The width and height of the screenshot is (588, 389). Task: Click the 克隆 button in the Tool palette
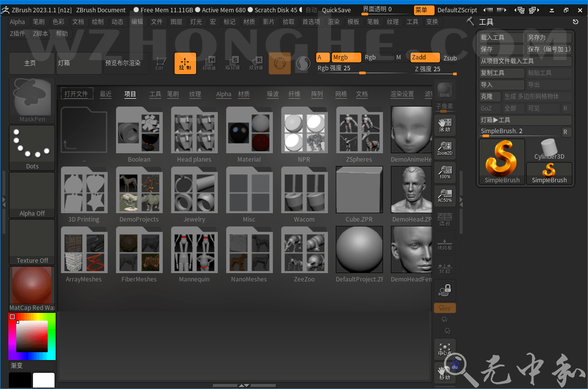click(490, 96)
